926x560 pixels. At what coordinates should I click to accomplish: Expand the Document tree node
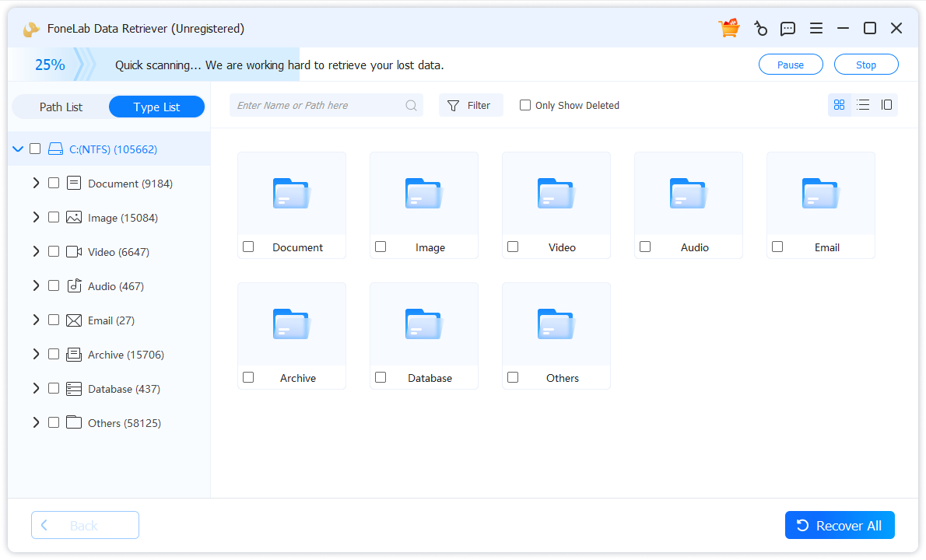click(x=36, y=184)
